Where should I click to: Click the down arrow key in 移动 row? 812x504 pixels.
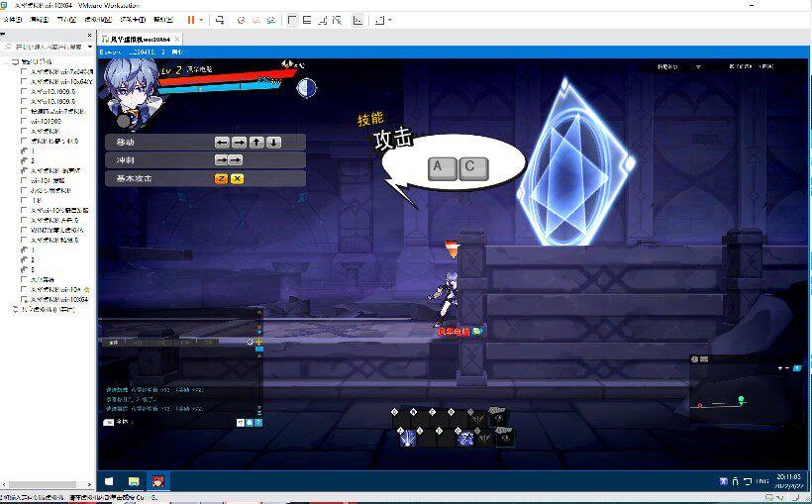(x=273, y=142)
